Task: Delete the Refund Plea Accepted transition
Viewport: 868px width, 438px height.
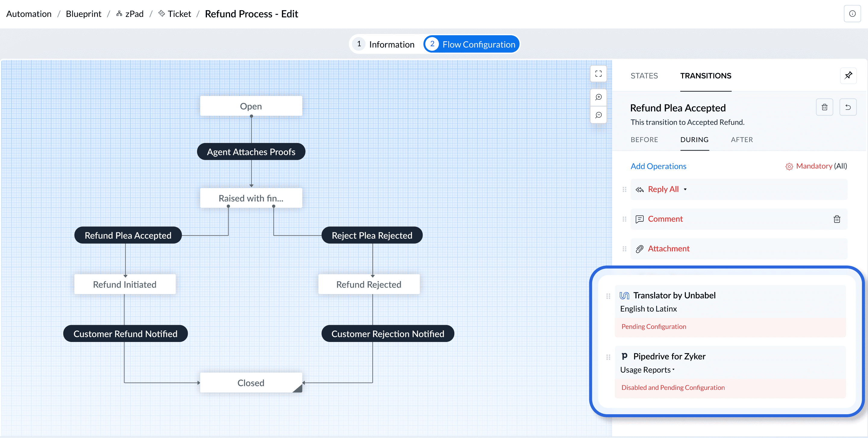Action: [x=824, y=107]
